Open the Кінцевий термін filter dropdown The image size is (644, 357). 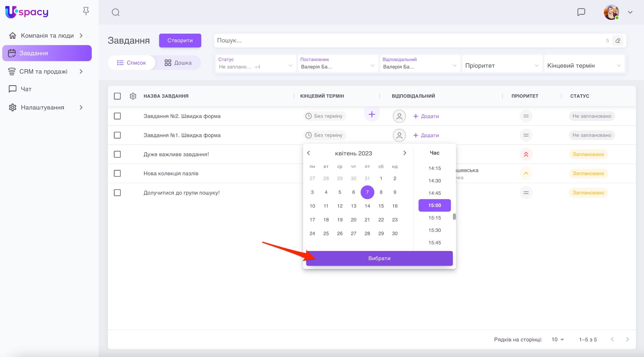coord(584,65)
